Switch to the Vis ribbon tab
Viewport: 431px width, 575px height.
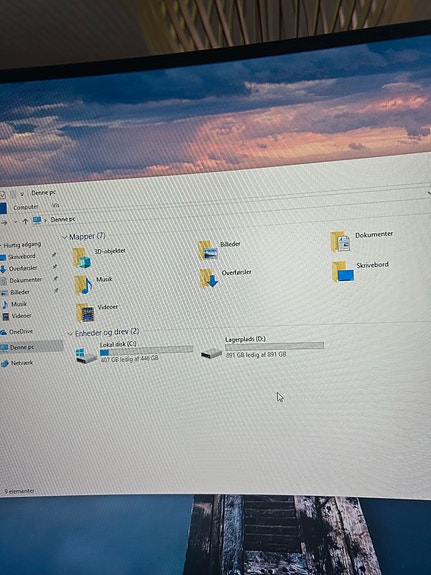pyautogui.click(x=55, y=205)
